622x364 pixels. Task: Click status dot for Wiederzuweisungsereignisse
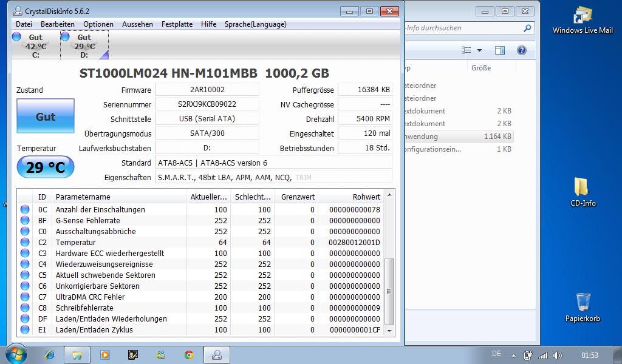[25, 264]
